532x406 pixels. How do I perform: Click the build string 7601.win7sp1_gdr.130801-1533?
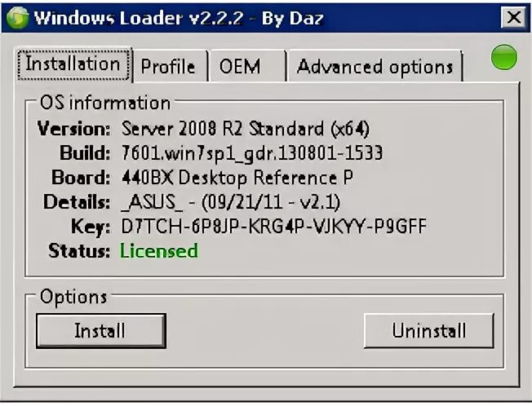point(252,153)
